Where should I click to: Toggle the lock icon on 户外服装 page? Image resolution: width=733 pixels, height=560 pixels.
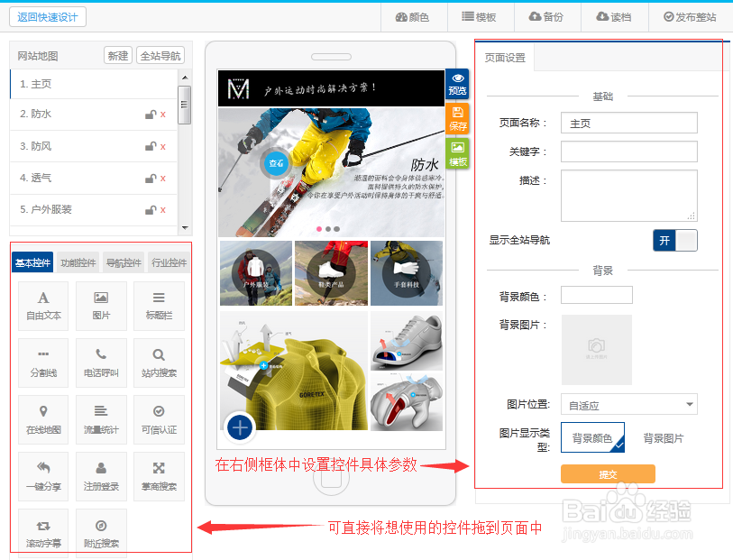(x=151, y=210)
